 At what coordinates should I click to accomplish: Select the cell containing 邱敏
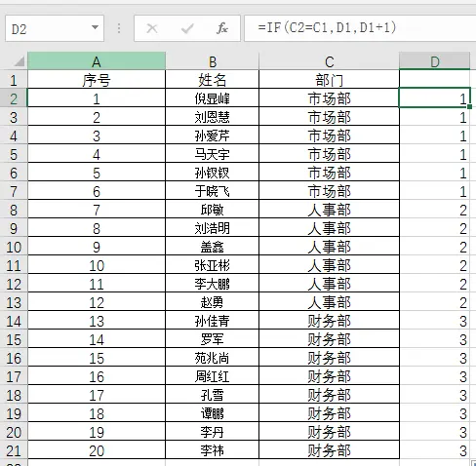[212, 210]
